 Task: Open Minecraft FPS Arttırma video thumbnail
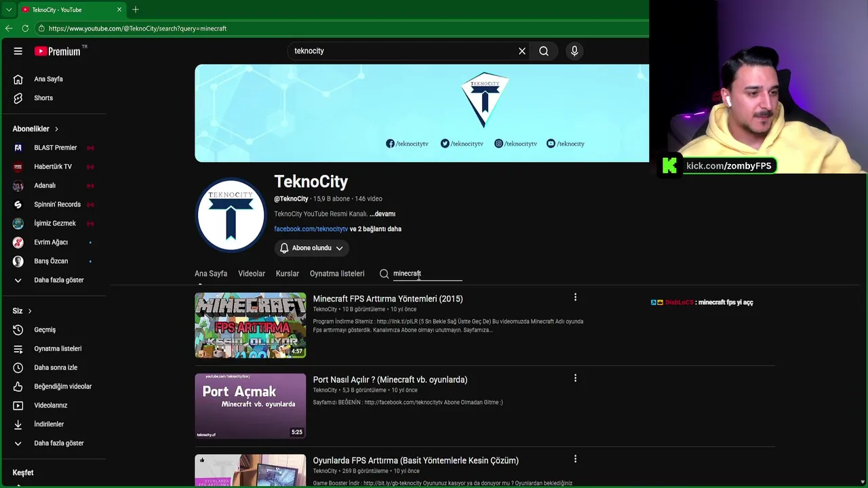coord(250,325)
